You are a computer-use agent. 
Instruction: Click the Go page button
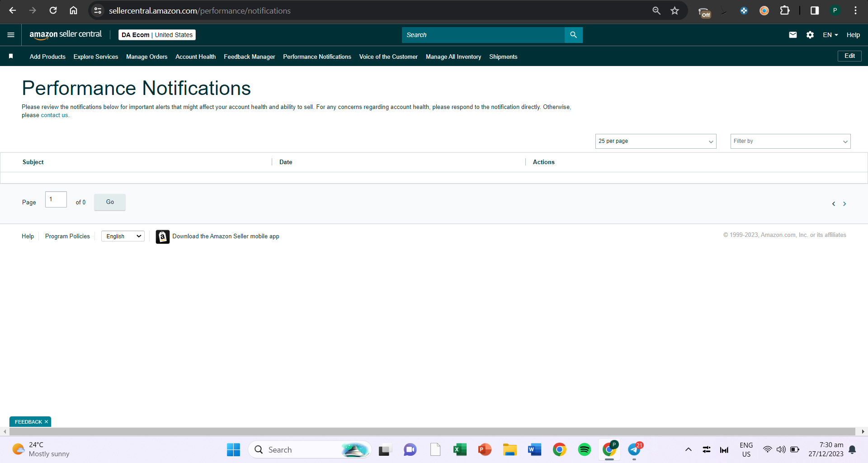[110, 202]
